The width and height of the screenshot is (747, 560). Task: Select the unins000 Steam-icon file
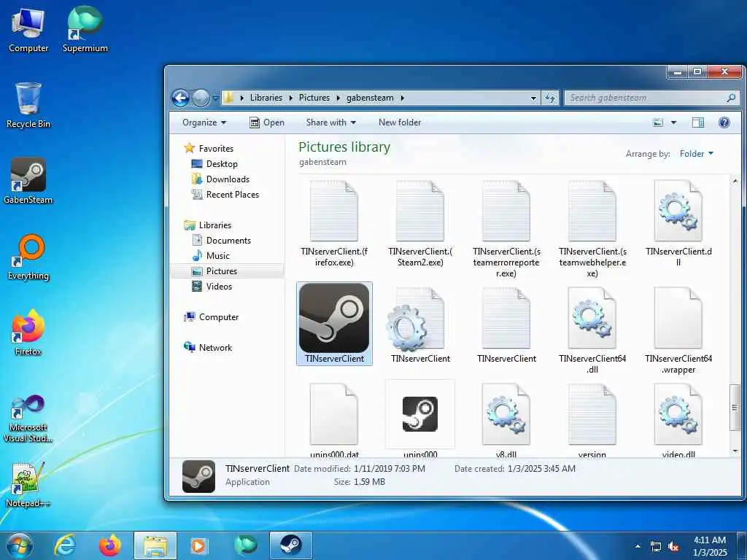[x=420, y=419]
